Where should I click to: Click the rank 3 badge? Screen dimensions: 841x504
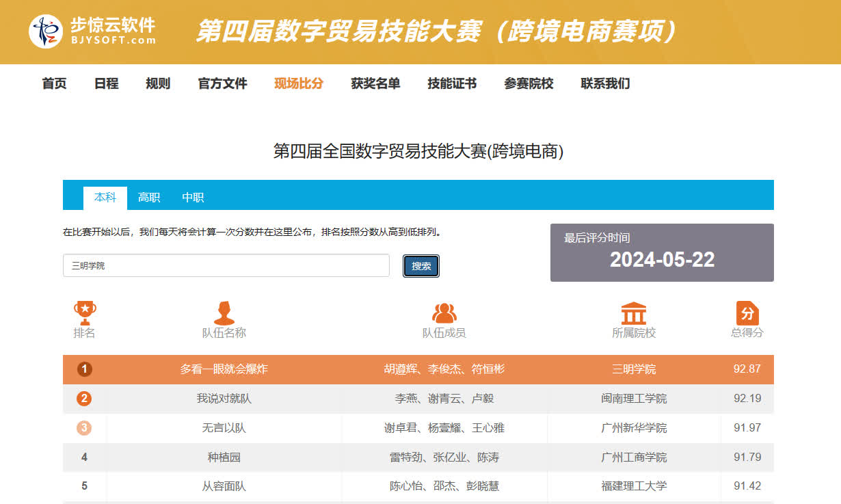[85, 428]
